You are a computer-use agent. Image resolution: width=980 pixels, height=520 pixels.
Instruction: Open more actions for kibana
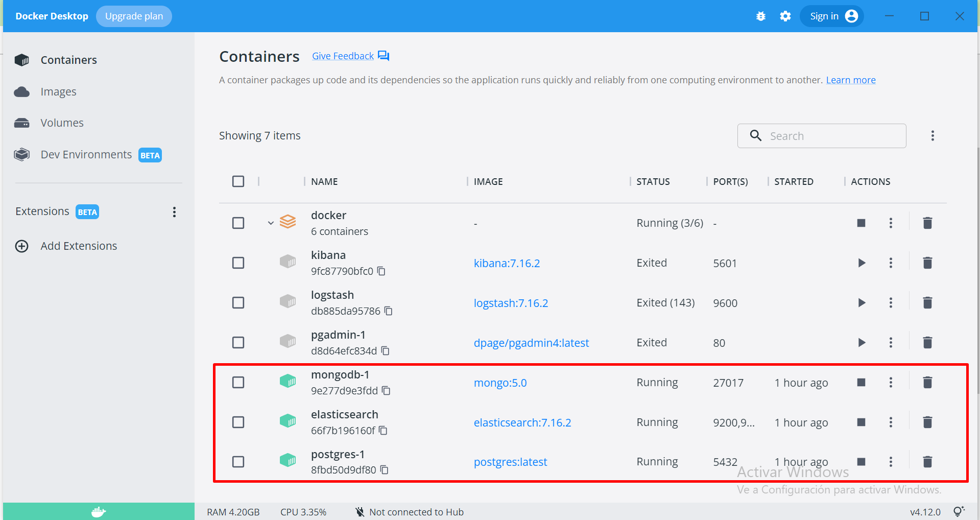pyautogui.click(x=891, y=263)
